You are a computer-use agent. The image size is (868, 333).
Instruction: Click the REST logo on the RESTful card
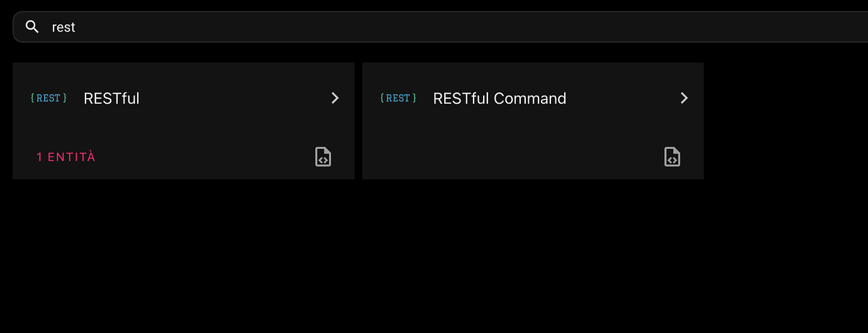[x=48, y=98]
